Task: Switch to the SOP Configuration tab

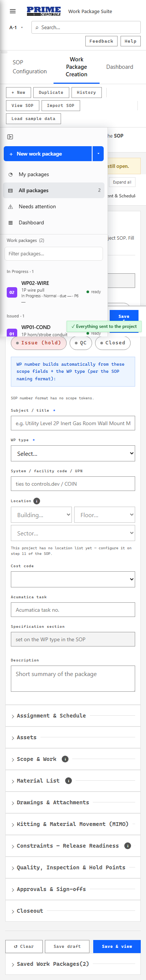Action: pos(30,67)
